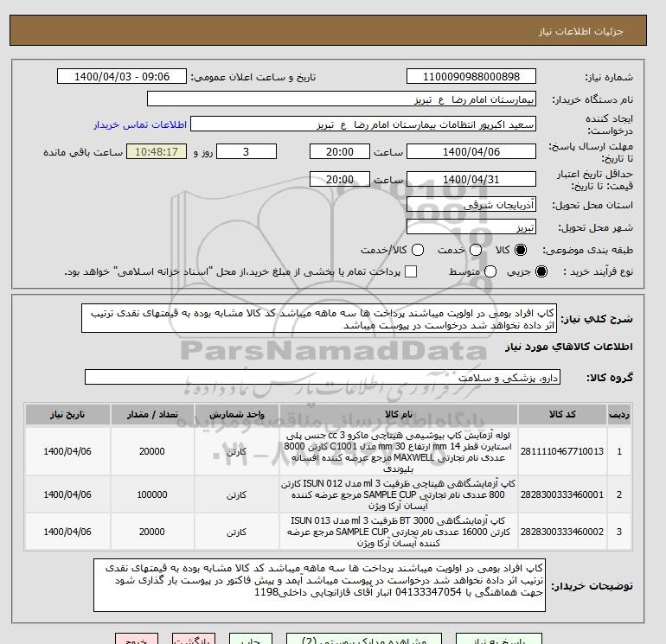
Task: Click the request creator field سعید اکبرپور
Action: [363, 124]
